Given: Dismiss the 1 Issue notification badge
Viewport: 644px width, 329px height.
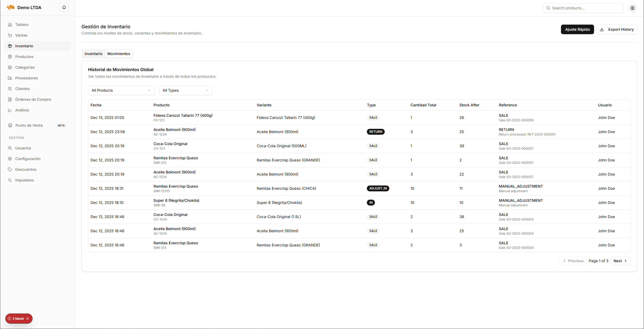Looking at the screenshot, I should 28,318.
